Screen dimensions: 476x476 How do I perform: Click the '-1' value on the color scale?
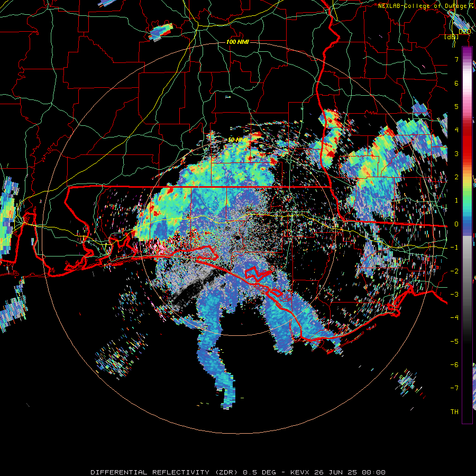coord(454,248)
